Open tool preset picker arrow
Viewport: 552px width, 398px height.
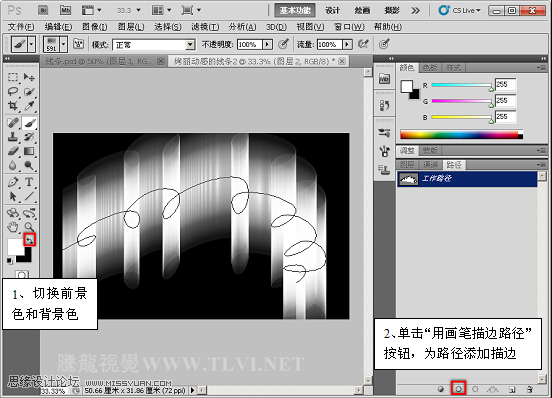(x=31, y=44)
